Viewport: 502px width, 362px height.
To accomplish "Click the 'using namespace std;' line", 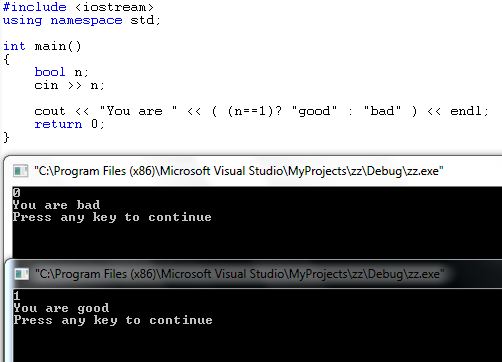I will point(82,20).
